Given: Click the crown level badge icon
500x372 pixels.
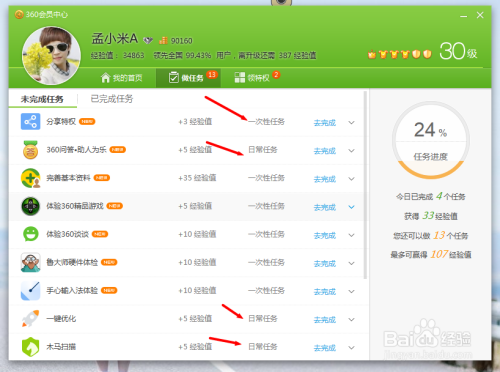Looking at the screenshot, I should pyautogui.click(x=372, y=54).
